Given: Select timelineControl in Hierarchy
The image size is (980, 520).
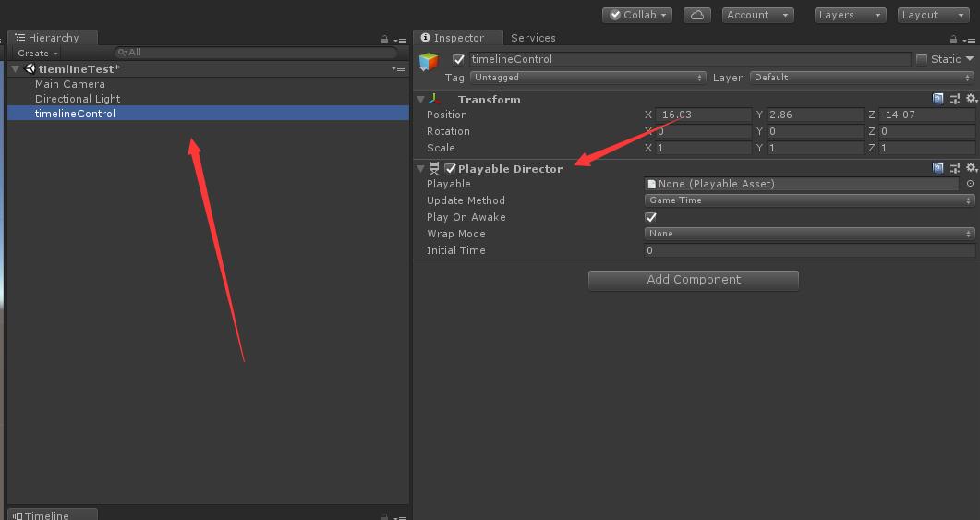Looking at the screenshot, I should coord(208,113).
